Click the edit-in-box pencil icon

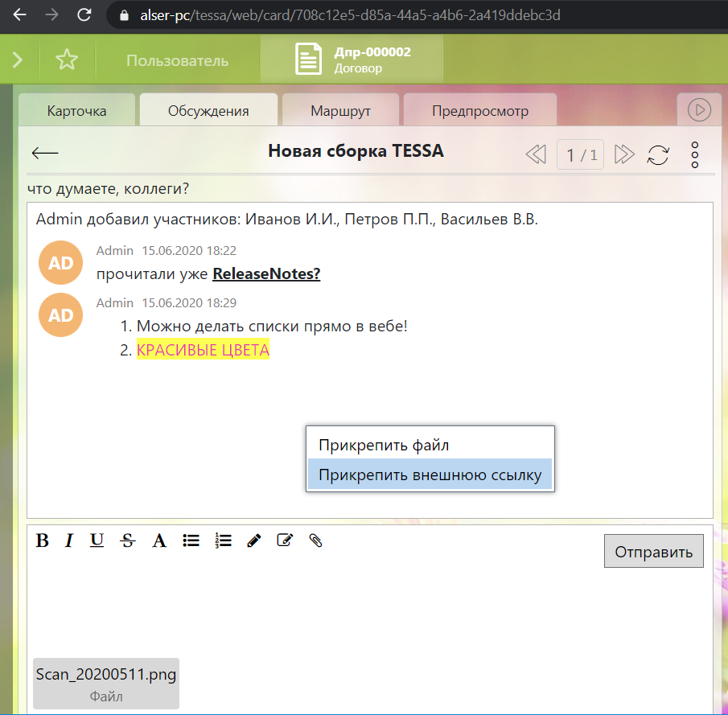(285, 540)
